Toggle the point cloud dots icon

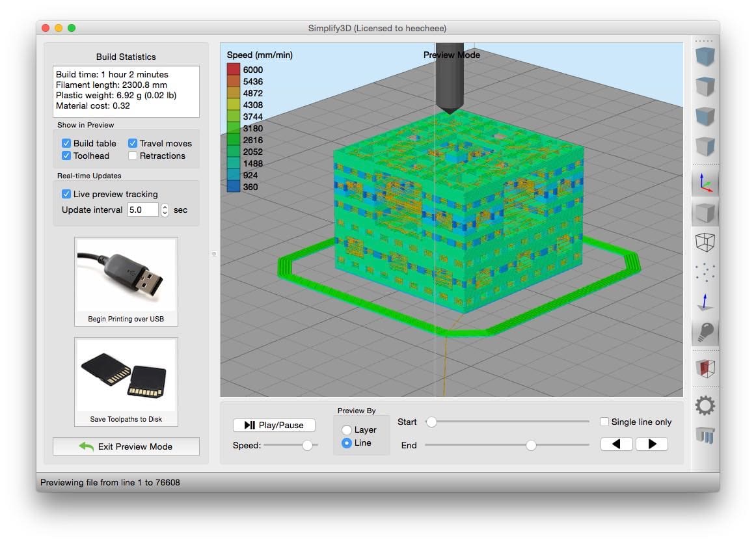coord(705,272)
